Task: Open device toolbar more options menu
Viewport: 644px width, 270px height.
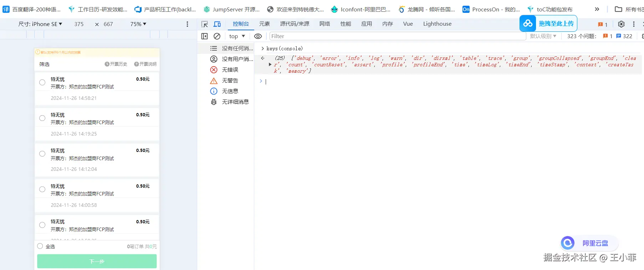Action: click(187, 24)
